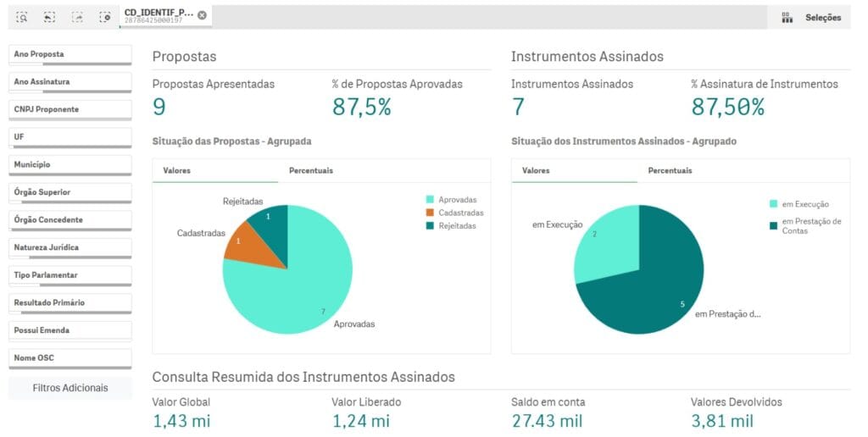Expand the Nome OSC filter
This screenshot has height=437, width=868.
click(70, 358)
